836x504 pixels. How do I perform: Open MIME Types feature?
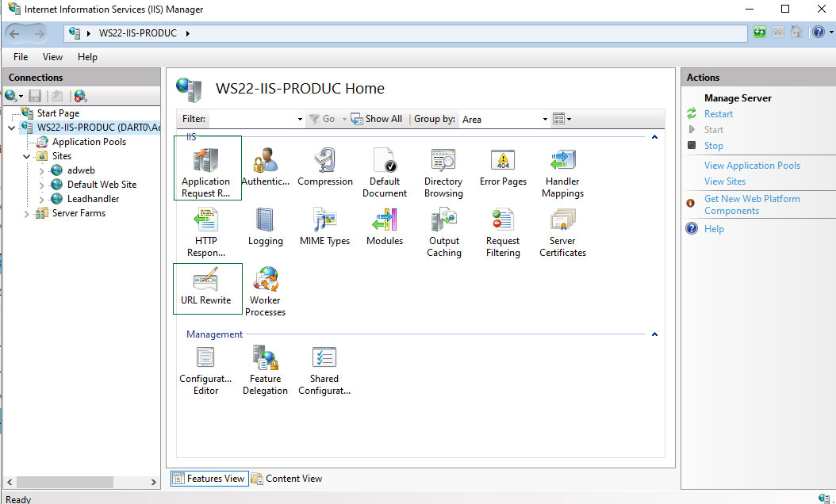coord(324,227)
